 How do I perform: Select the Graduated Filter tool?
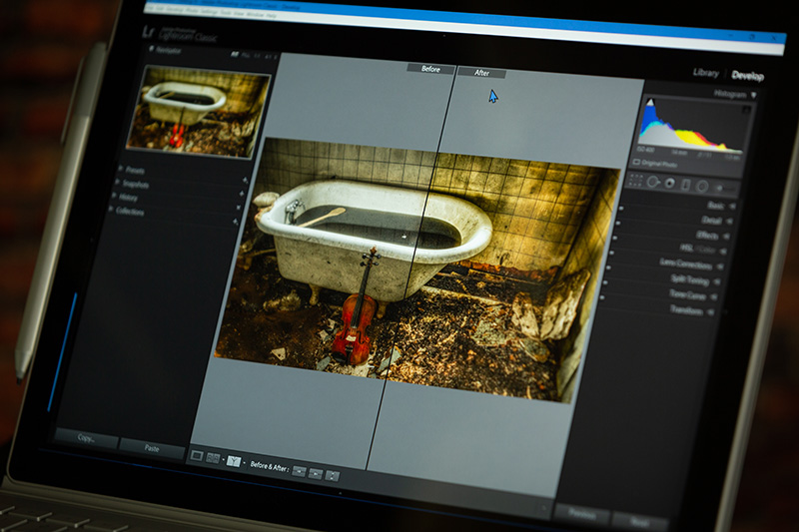tap(685, 185)
